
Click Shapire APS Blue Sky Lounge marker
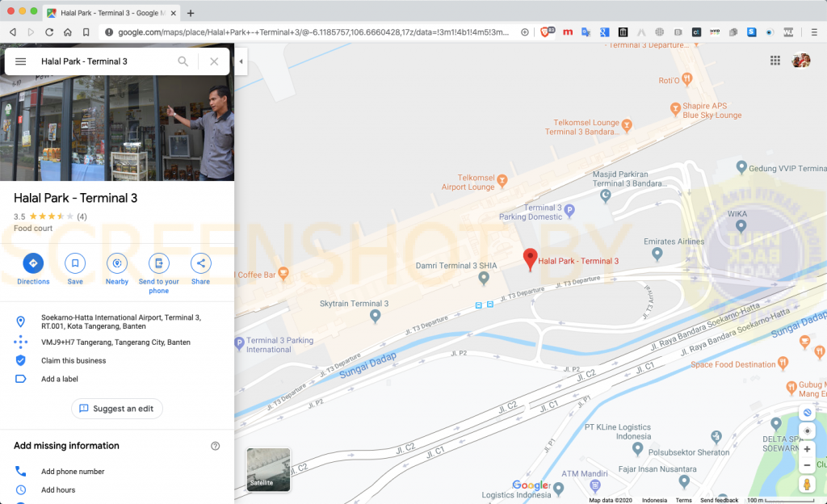[x=675, y=109]
